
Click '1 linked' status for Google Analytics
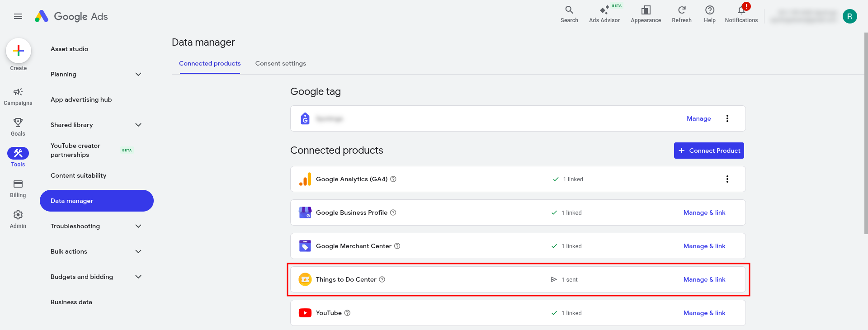point(568,179)
